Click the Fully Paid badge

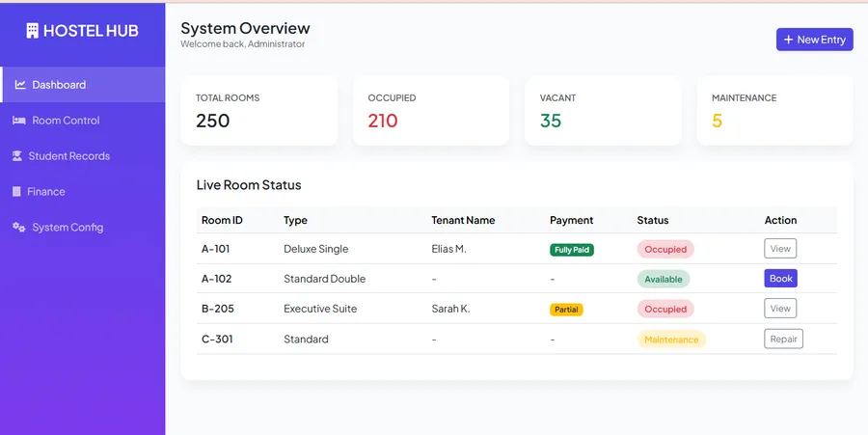pos(572,250)
